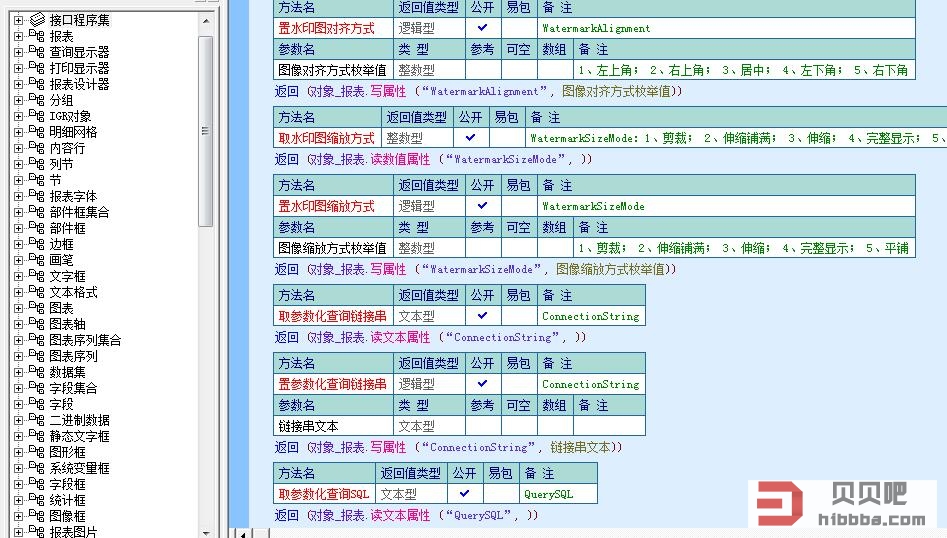Click the tree panel scroll-up arrow
Viewport: 947px width, 538px height.
[x=206, y=21]
